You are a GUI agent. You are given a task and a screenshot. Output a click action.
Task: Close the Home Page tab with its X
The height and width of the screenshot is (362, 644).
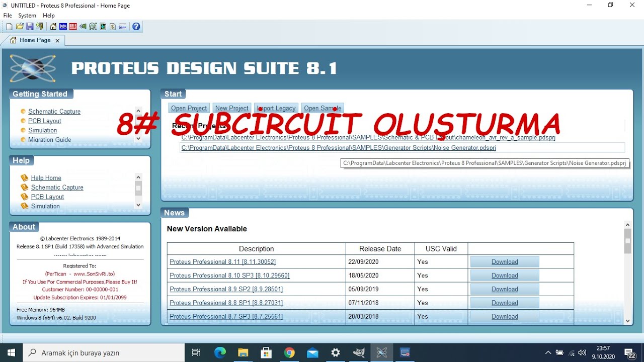coord(57,40)
